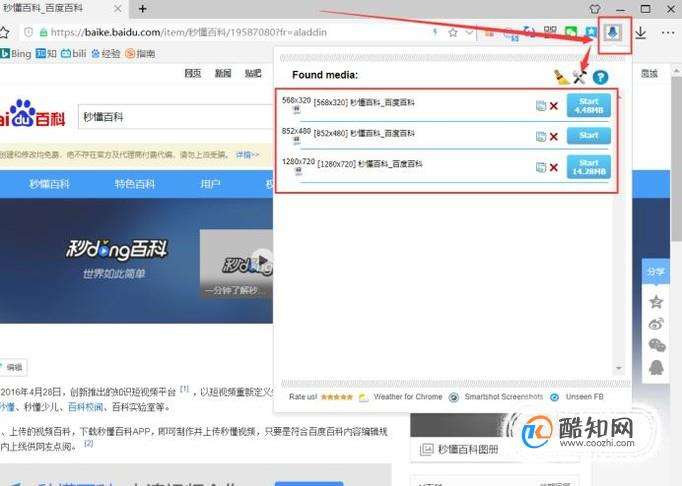Open the 经验 bookmark

[x=106, y=54]
